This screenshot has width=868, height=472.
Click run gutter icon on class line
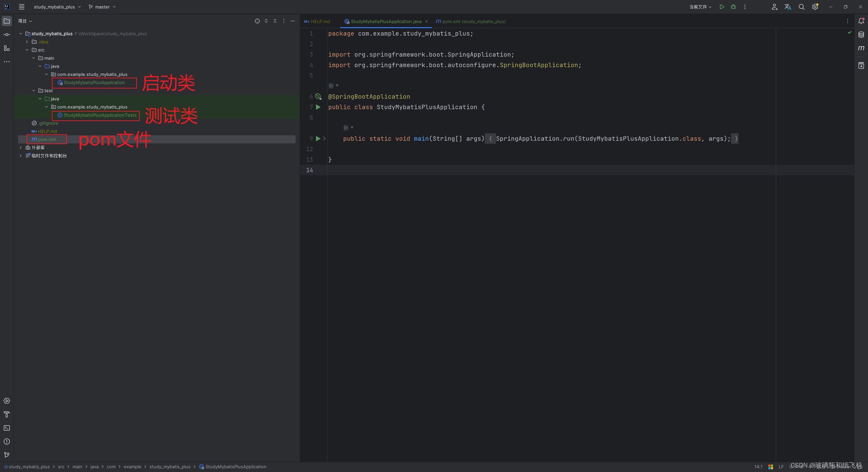pos(318,107)
